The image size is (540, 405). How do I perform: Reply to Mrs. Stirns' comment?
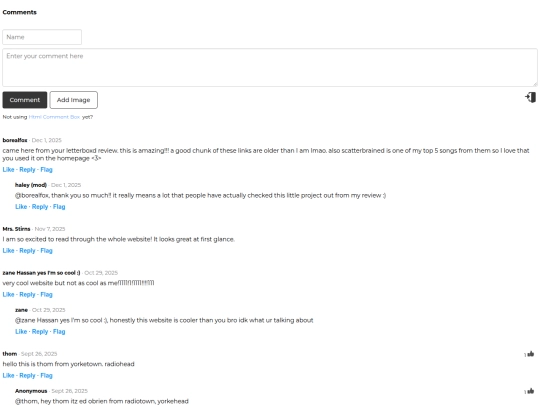pos(27,250)
